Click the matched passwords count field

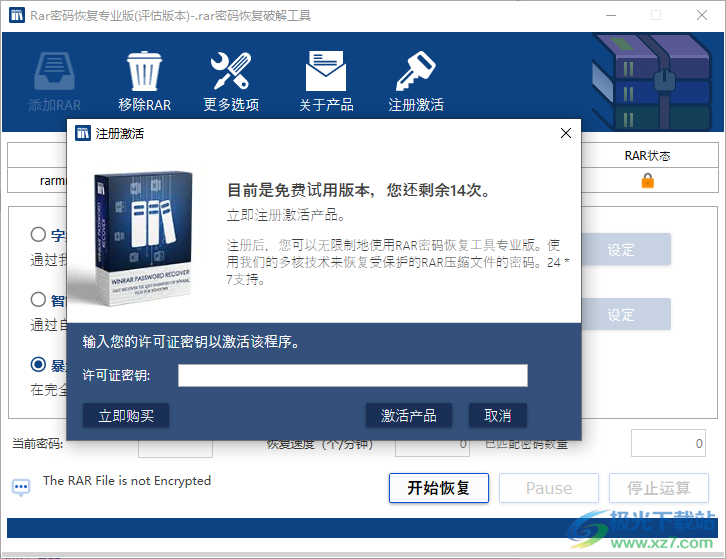[x=668, y=443]
